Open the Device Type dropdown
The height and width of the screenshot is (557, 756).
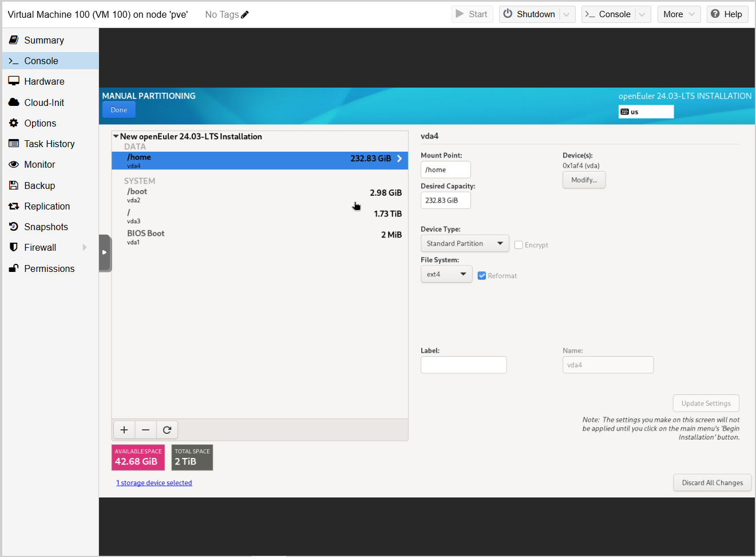coord(464,243)
